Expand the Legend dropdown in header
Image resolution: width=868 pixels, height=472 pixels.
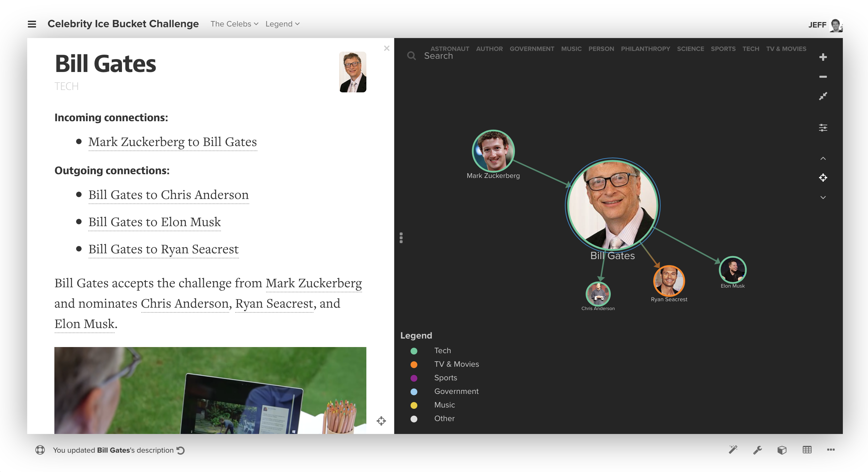pos(282,24)
